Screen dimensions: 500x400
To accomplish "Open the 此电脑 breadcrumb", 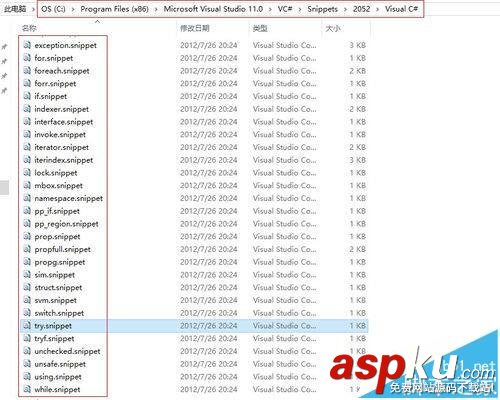I will 15,9.
